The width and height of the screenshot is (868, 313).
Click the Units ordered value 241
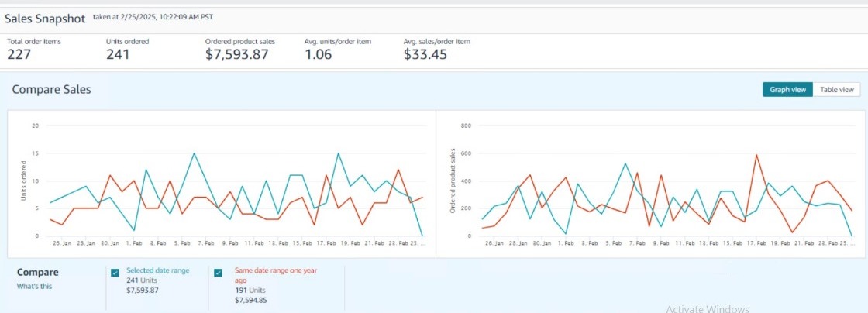(117, 54)
